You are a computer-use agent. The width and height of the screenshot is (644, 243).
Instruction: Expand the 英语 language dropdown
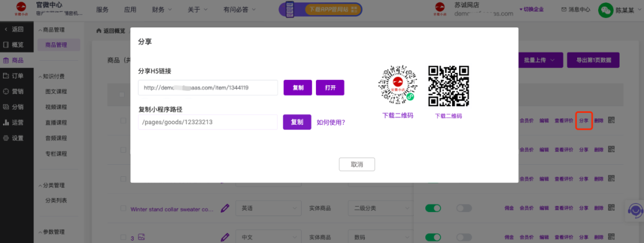[x=268, y=208]
